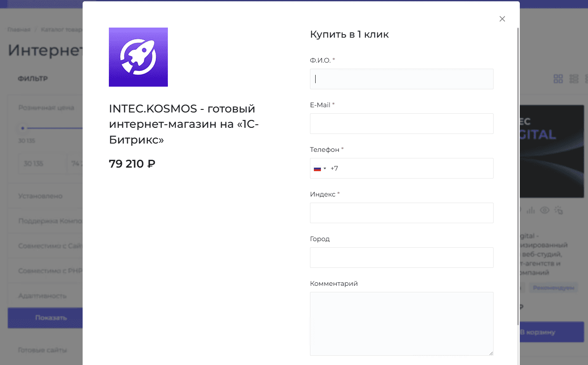Expand the Адаптивность filter section

point(42,296)
